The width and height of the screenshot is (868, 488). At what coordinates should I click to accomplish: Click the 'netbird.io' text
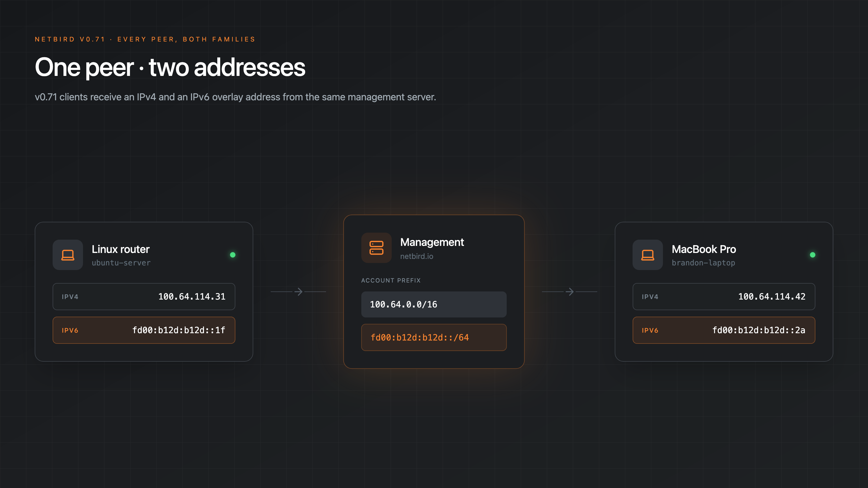pyautogui.click(x=416, y=256)
